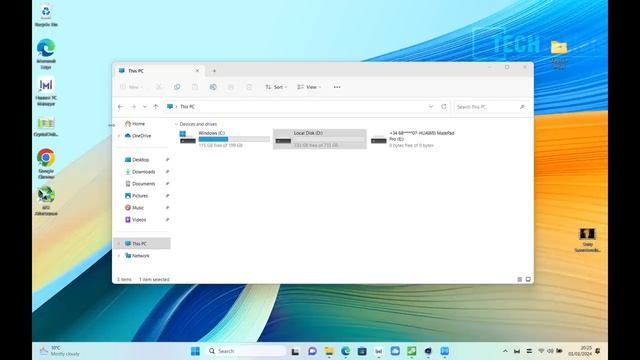640x360 pixels.
Task: Open Edge browser from the taskbar
Action: click(345, 351)
